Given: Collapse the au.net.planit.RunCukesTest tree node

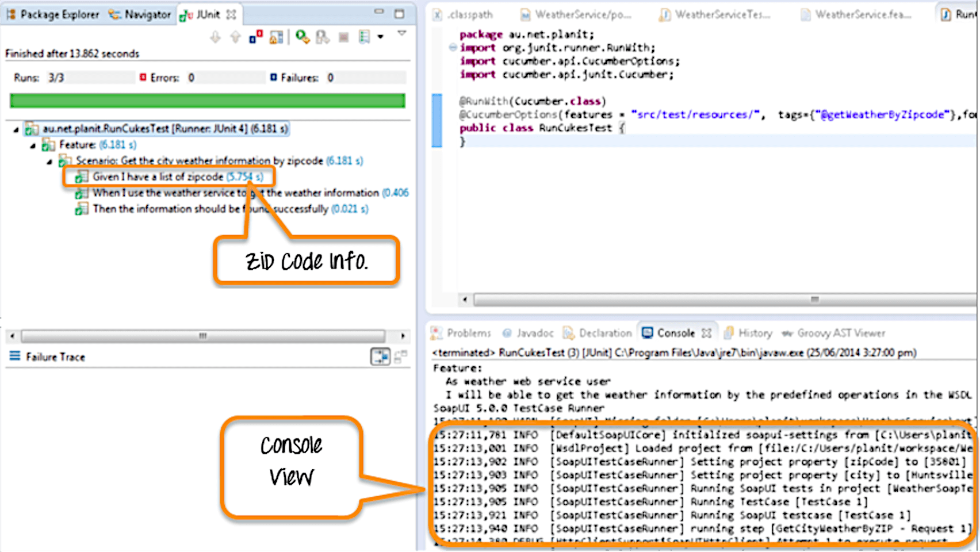Looking at the screenshot, I should 16,129.
